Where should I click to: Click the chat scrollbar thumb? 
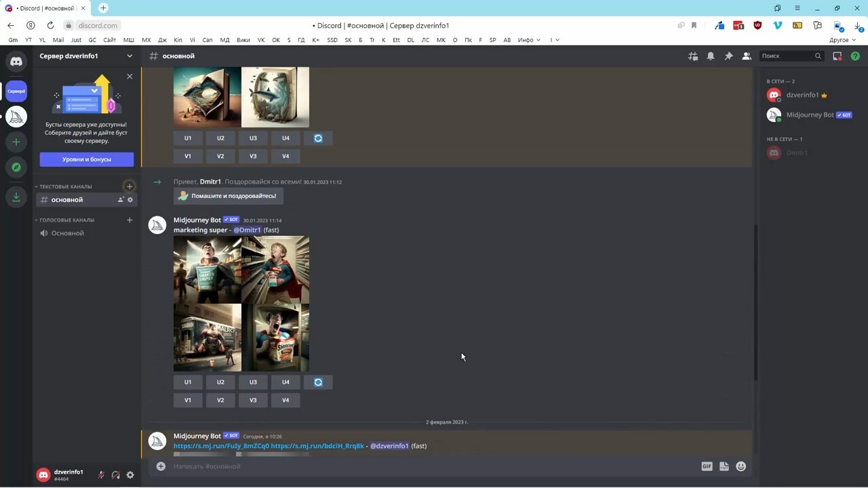(x=755, y=302)
